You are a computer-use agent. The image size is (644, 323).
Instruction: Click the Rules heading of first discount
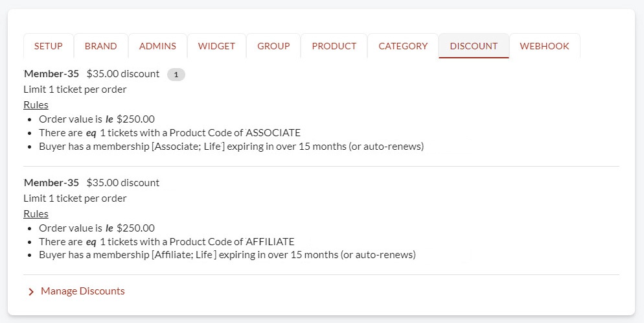[x=36, y=105]
